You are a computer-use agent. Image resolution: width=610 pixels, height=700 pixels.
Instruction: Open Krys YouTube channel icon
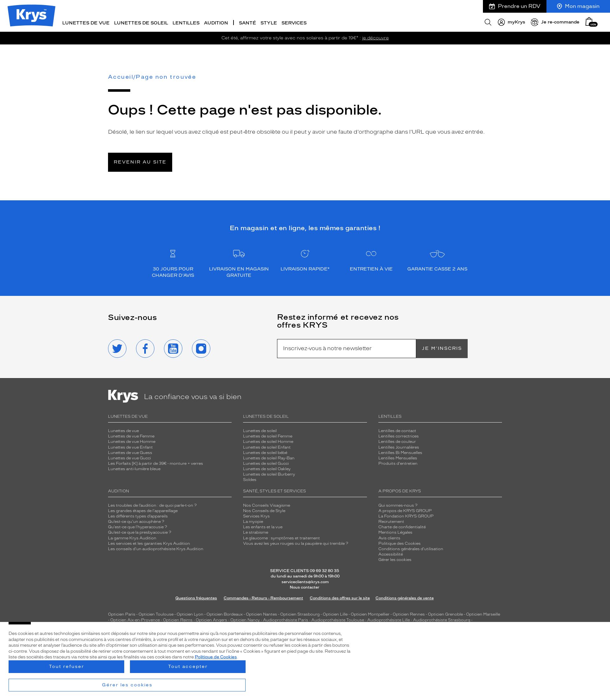173,348
